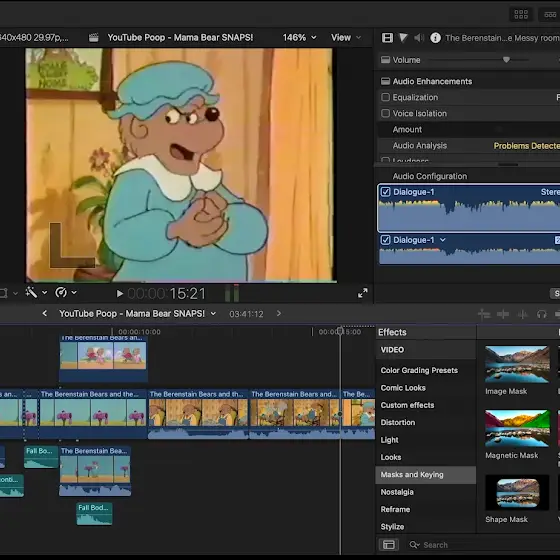Click the browser grid layout icon
Image resolution: width=560 pixels, height=560 pixels.
(521, 14)
